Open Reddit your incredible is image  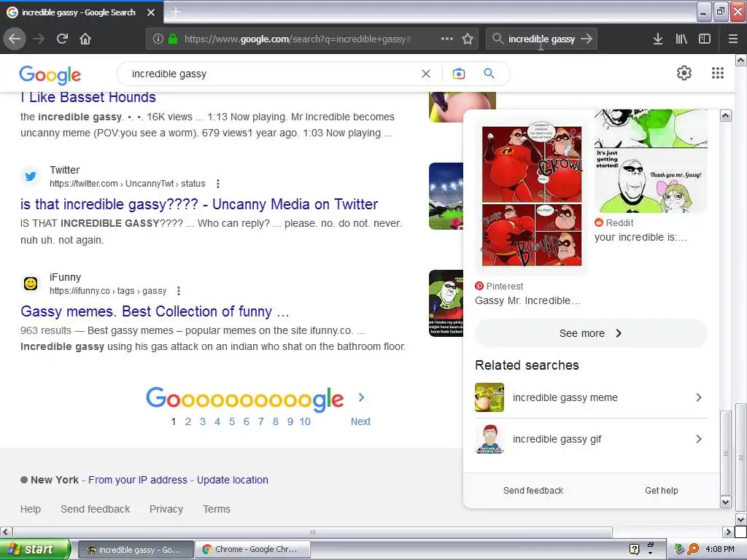click(651, 161)
